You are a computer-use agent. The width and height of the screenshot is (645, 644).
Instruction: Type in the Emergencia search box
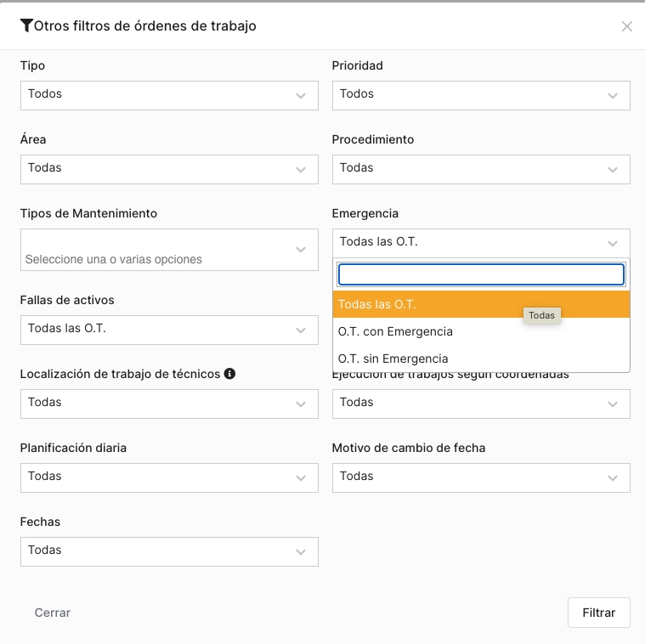(x=481, y=274)
